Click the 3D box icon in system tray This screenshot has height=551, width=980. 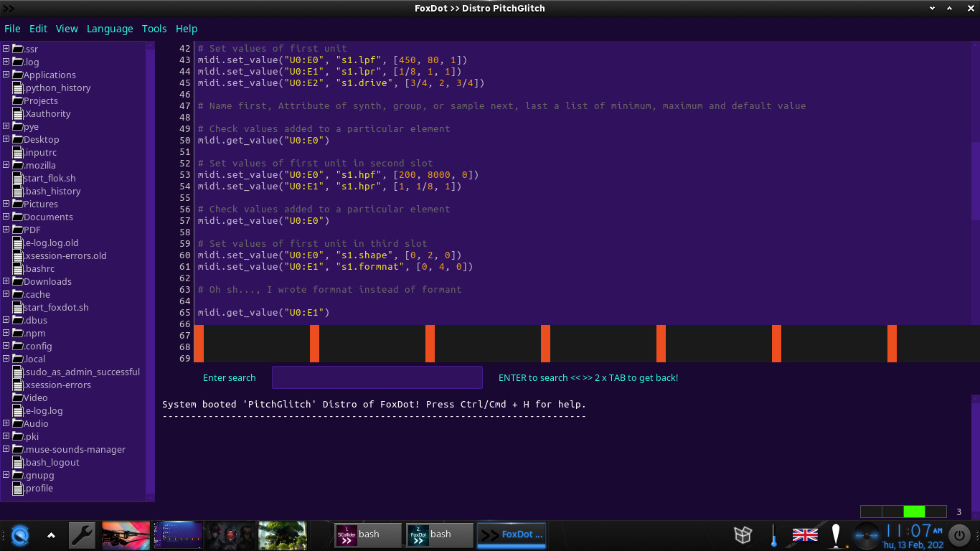click(x=743, y=535)
